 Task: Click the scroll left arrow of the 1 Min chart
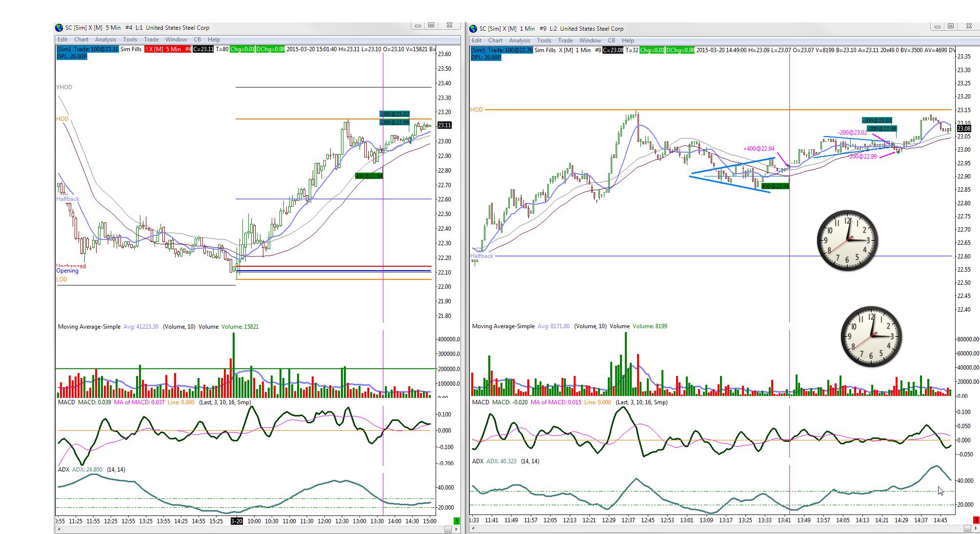(472, 529)
